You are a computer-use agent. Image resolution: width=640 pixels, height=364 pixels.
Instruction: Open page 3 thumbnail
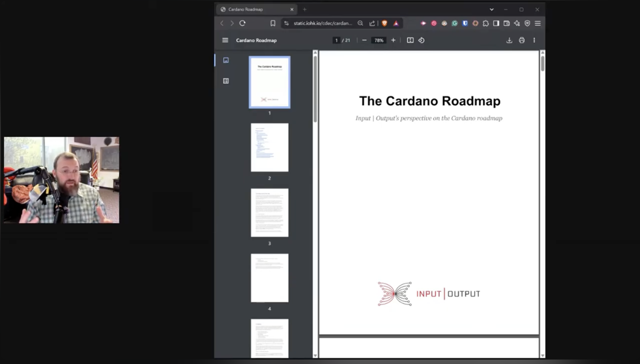269,213
